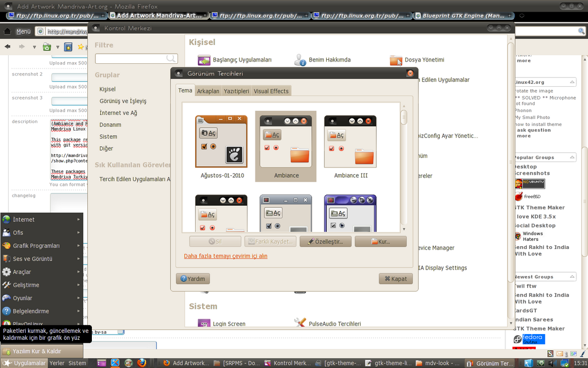Select the Diğer group
Screen dimensions: 588x368
point(106,148)
